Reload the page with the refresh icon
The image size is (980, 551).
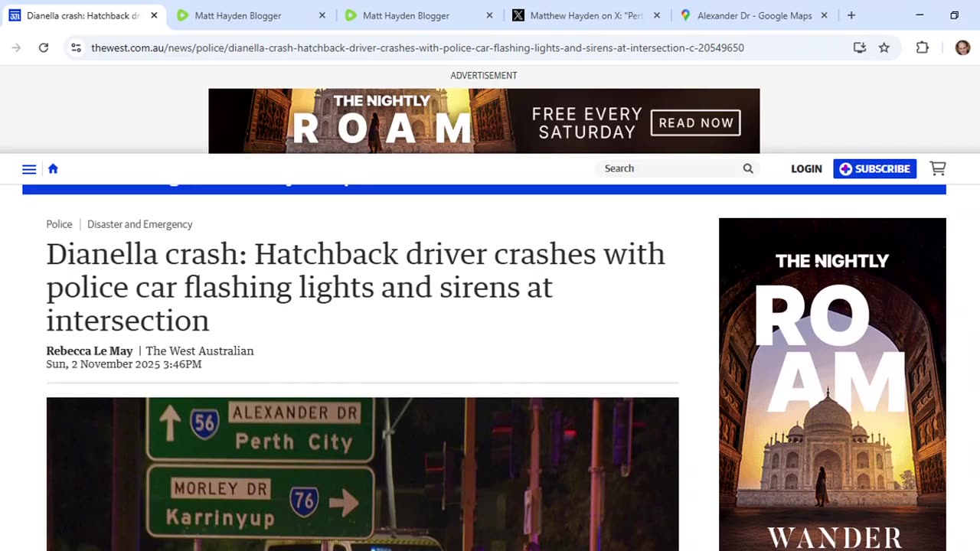[44, 47]
